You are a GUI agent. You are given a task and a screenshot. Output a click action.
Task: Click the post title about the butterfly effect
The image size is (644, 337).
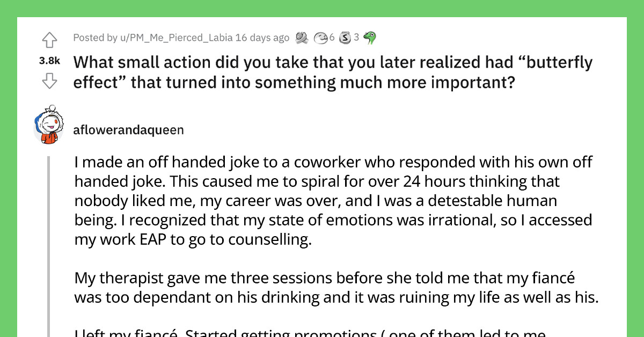333,72
